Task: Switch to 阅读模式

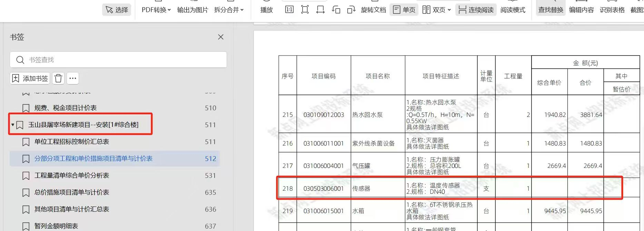Action: coord(513,10)
